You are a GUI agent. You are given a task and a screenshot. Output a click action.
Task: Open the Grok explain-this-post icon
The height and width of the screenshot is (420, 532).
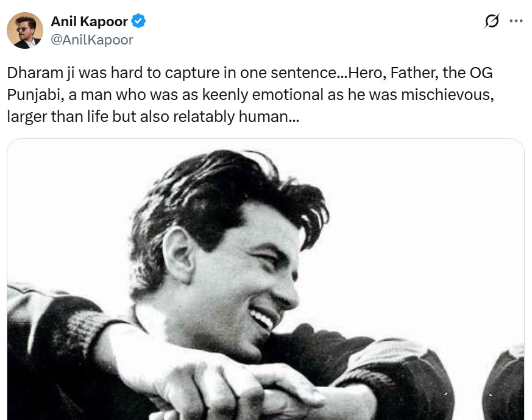point(491,21)
